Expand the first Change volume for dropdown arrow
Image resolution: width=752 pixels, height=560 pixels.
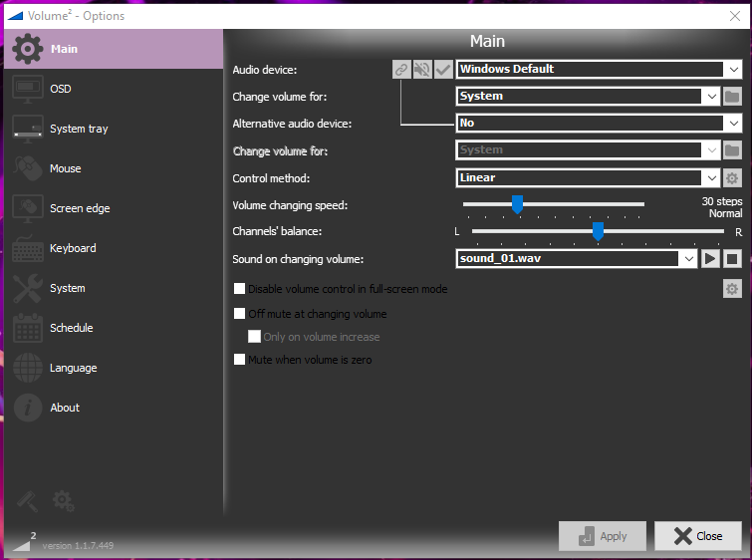[711, 97]
